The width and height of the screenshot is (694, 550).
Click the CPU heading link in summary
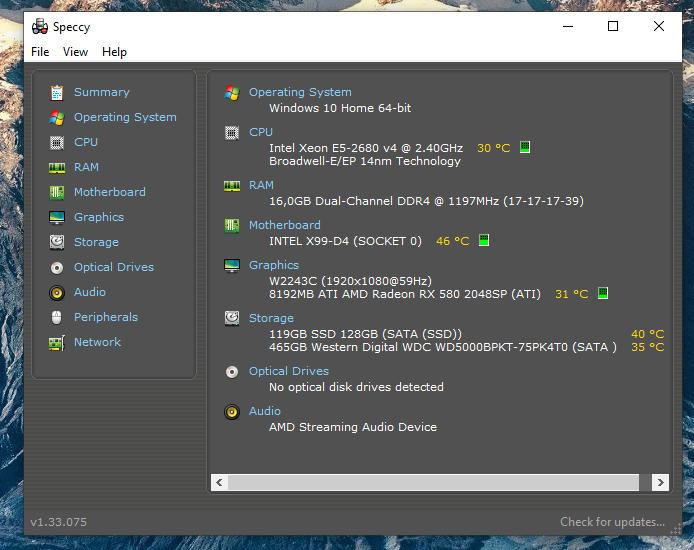click(261, 132)
